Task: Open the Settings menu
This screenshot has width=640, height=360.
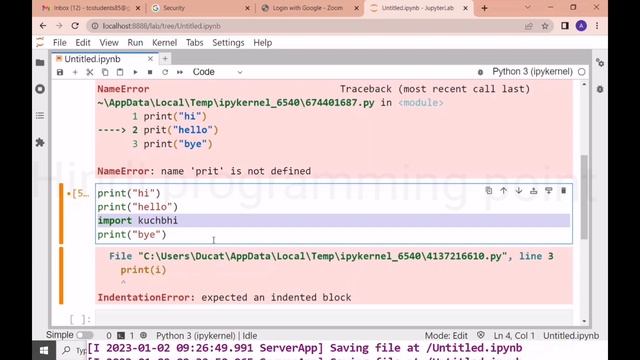Action: [228, 42]
